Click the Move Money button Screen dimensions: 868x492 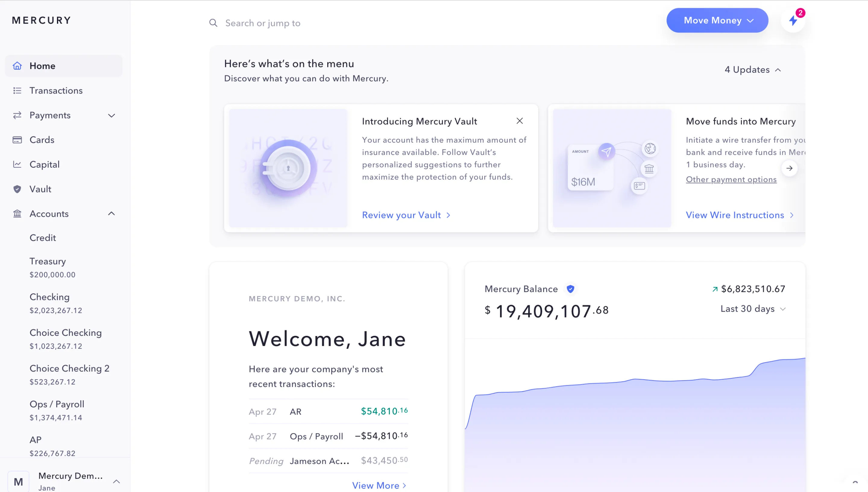(x=717, y=20)
